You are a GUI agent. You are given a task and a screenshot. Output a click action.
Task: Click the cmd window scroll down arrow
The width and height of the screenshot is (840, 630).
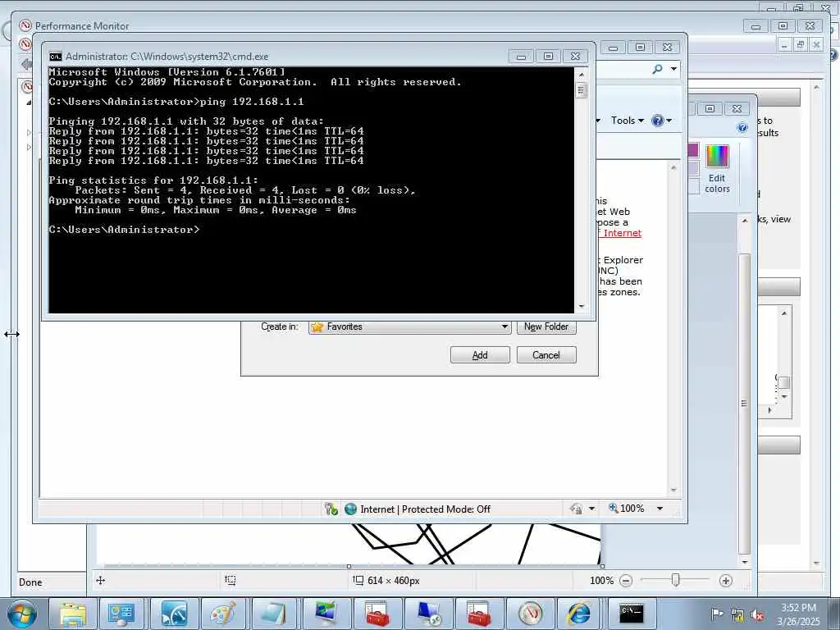point(582,307)
